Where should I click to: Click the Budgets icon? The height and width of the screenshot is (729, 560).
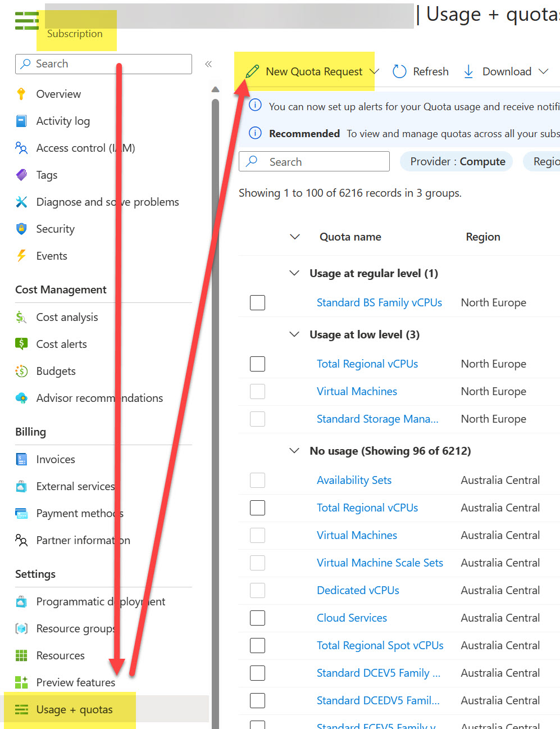click(x=21, y=371)
